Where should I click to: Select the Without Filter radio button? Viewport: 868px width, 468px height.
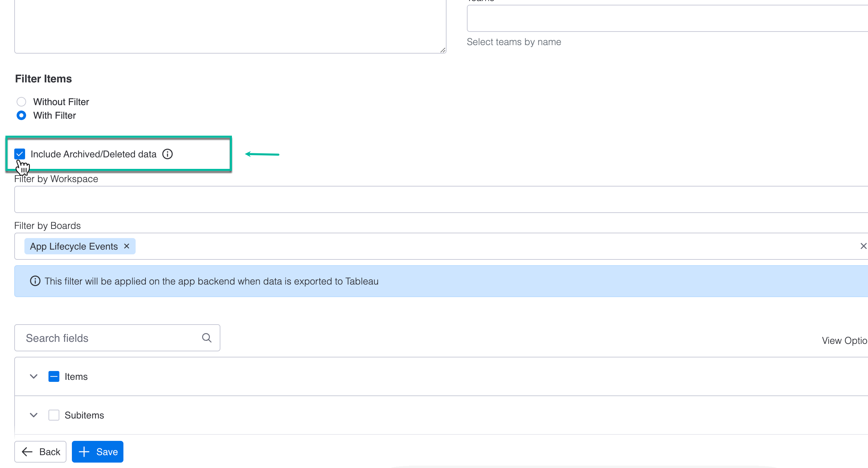21,102
